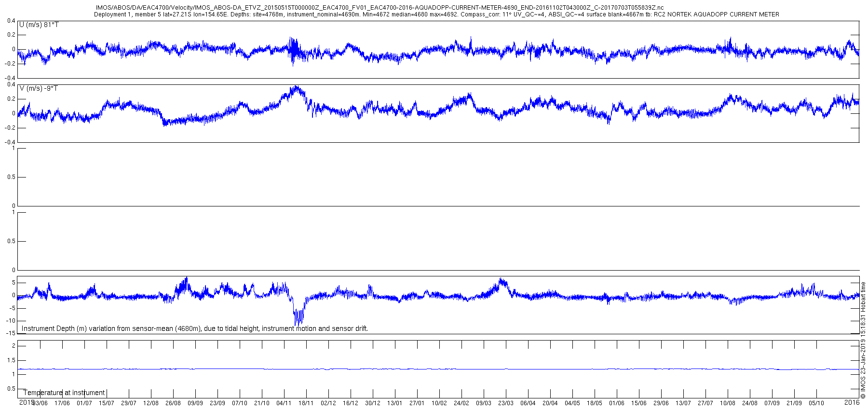This screenshot has height=410, width=868.
Task: Select the '27/07' date tick label
Action: tap(705, 403)
